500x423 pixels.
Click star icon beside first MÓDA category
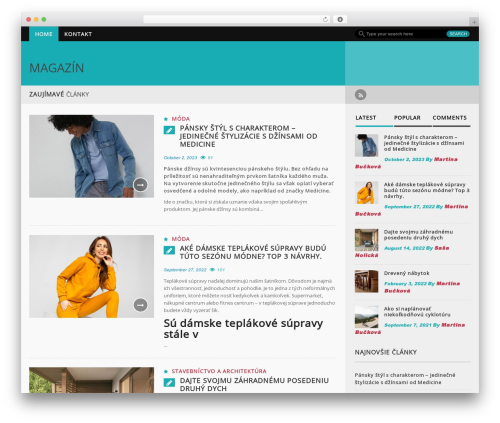tap(166, 119)
